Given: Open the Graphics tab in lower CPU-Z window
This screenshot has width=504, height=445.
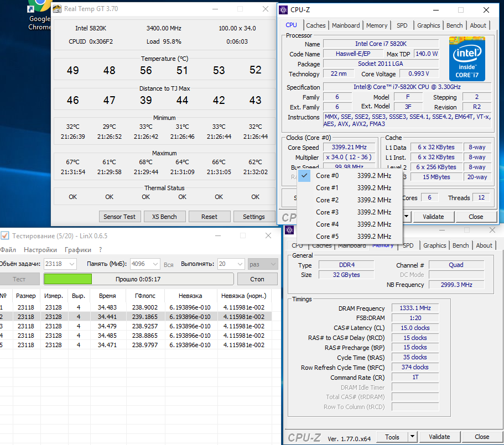Looking at the screenshot, I should coord(434,245).
